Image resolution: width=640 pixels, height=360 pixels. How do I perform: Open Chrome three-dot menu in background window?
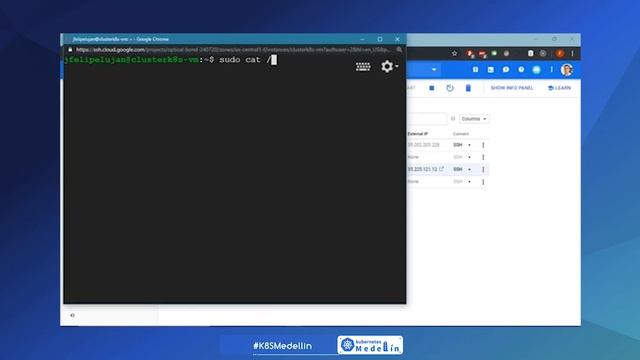tap(572, 53)
